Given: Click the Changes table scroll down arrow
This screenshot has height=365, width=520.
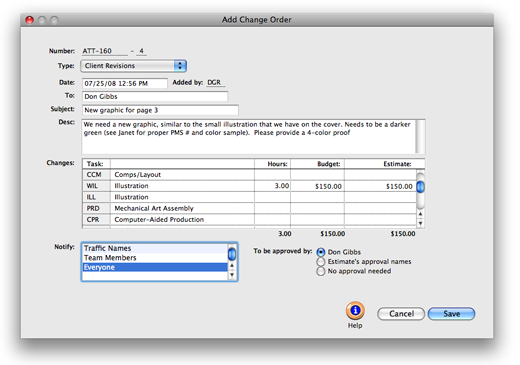Looking at the screenshot, I should pyautogui.click(x=421, y=223).
